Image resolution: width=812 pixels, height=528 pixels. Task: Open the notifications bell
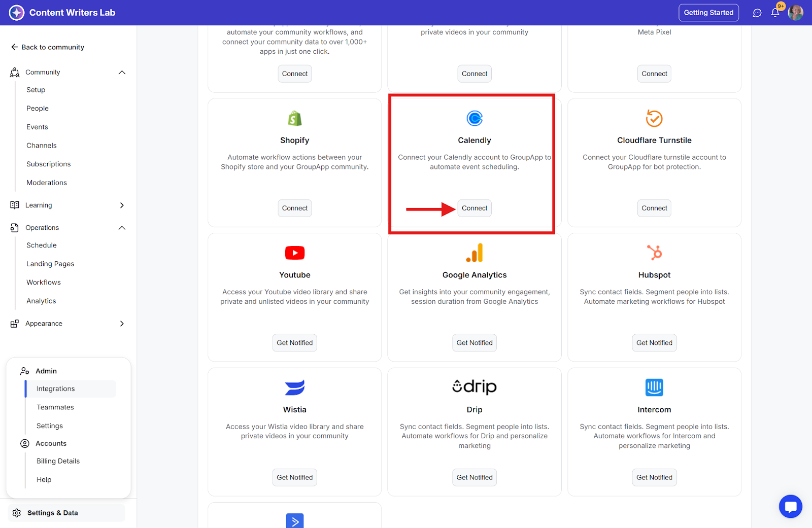(775, 13)
